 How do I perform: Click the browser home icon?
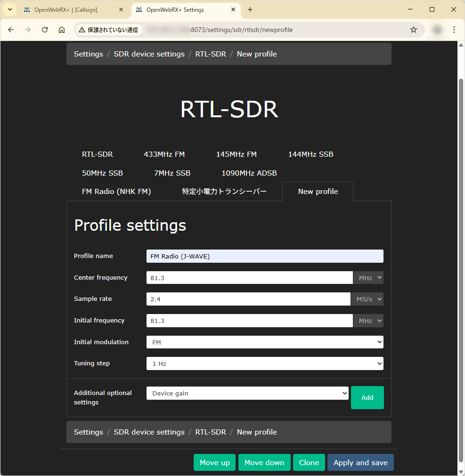coord(62,30)
